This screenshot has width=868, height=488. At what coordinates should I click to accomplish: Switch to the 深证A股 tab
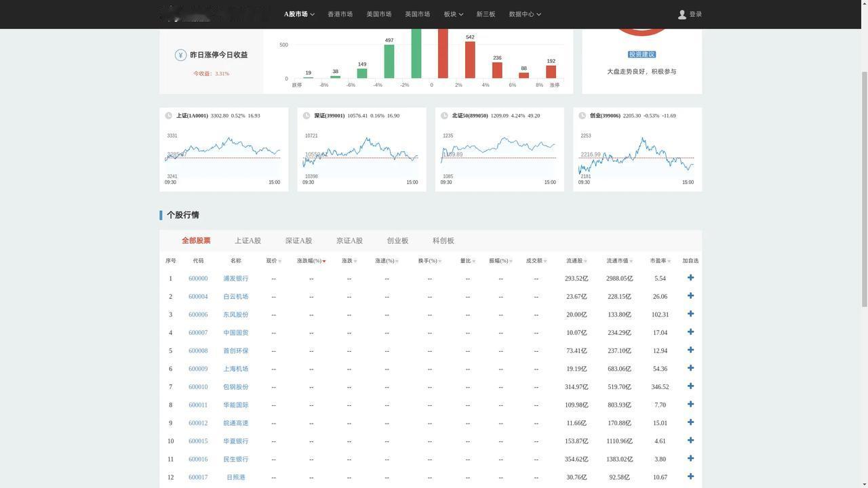[x=298, y=241]
